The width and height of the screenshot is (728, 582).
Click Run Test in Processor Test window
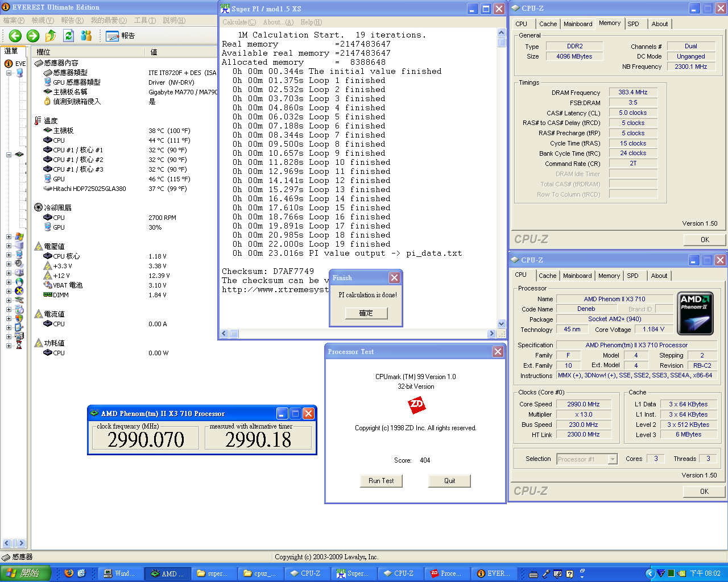pyautogui.click(x=381, y=481)
